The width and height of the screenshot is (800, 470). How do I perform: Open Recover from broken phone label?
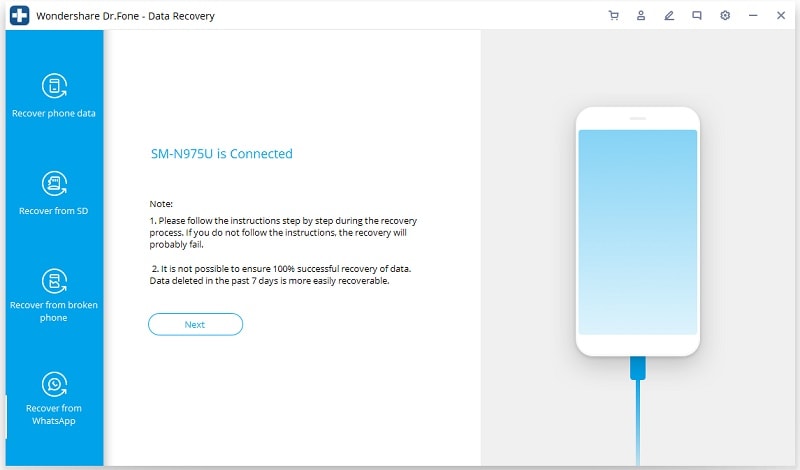pyautogui.click(x=54, y=311)
